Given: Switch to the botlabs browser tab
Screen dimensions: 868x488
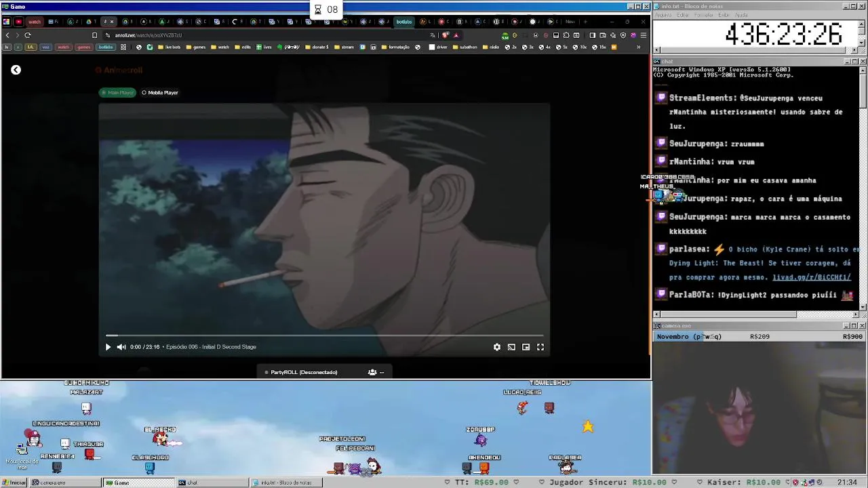Looking at the screenshot, I should point(404,22).
